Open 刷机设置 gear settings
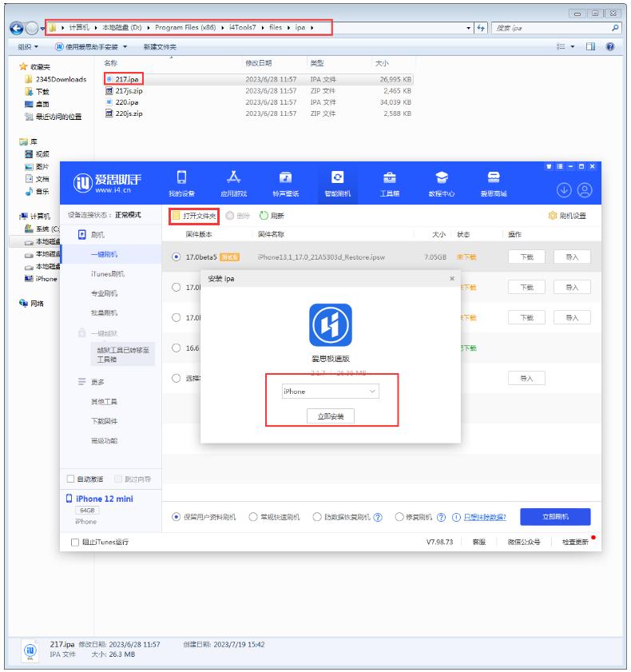The image size is (631, 672). pos(567,216)
